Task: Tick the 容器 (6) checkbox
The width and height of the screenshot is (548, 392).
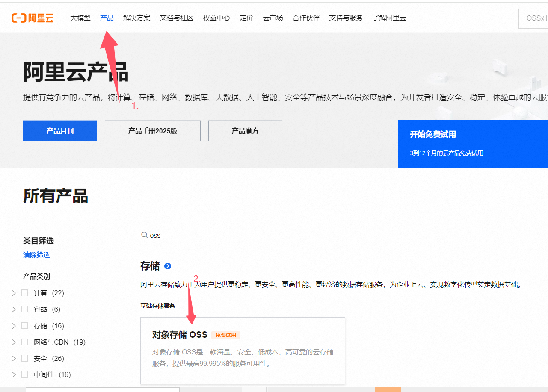Action: click(x=25, y=309)
